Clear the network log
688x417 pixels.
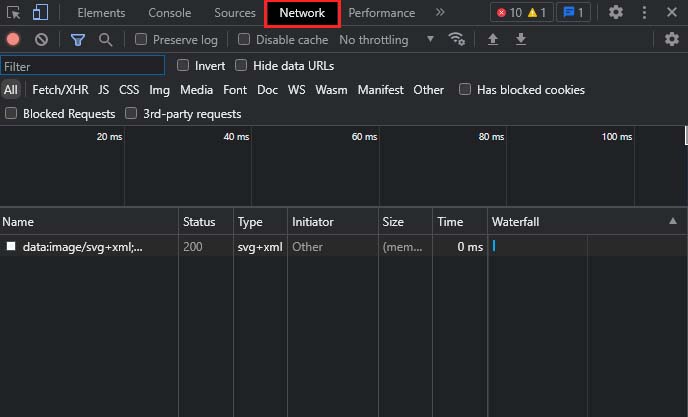[41, 40]
